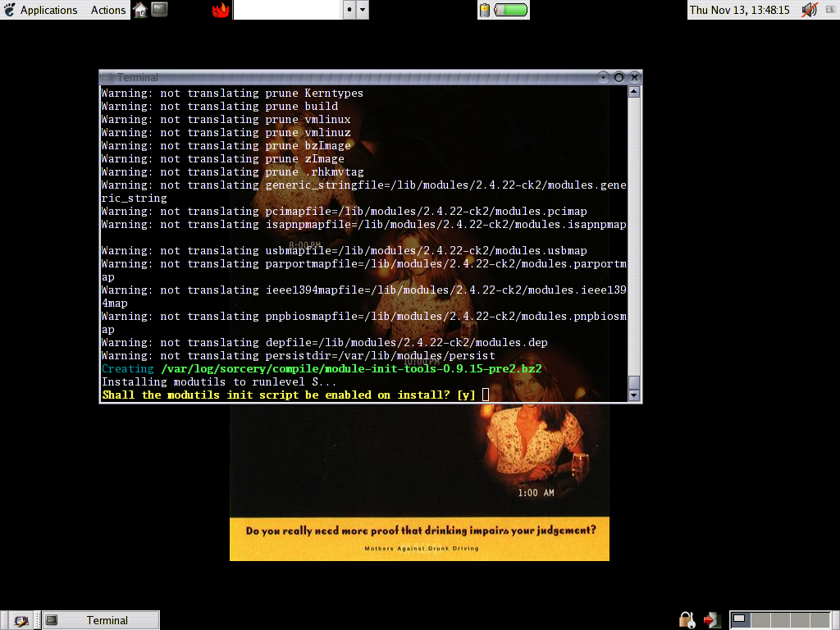The height and width of the screenshot is (630, 840).
Task: Launch terminal from top panel icon
Action: [x=159, y=10]
